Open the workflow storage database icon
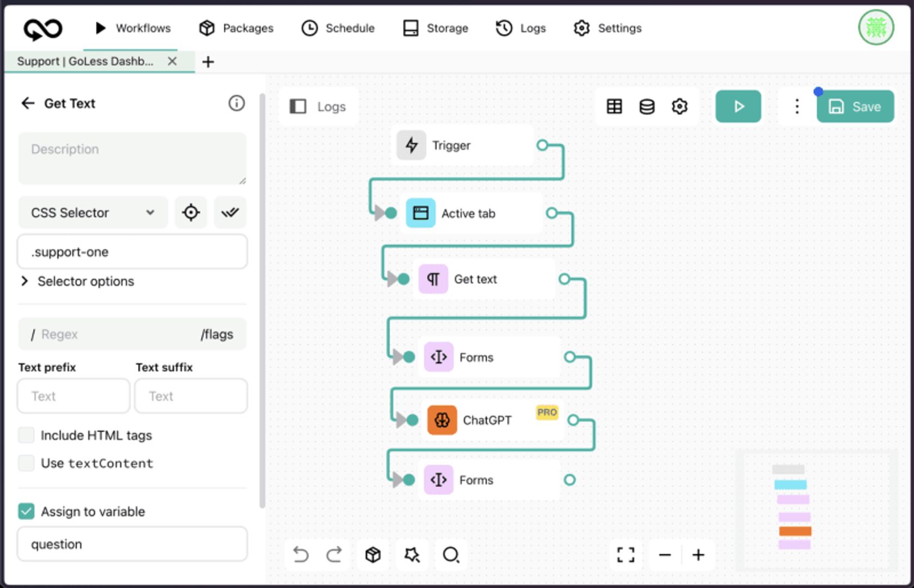 point(647,107)
